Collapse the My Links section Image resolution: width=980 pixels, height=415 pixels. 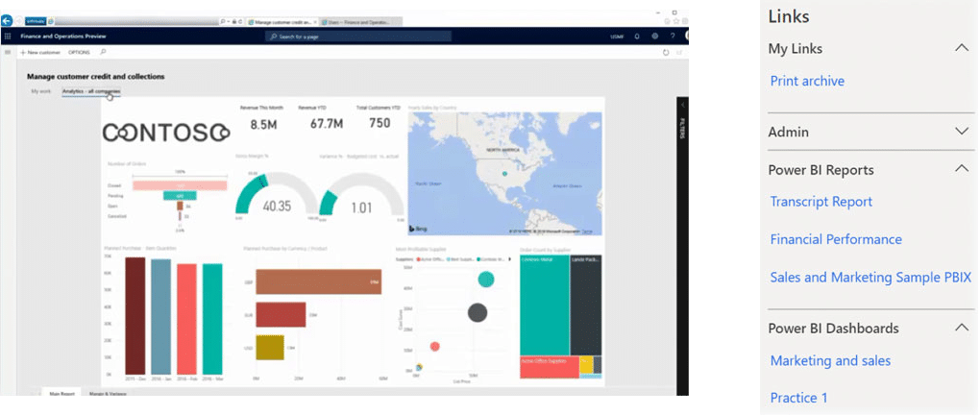tap(961, 48)
